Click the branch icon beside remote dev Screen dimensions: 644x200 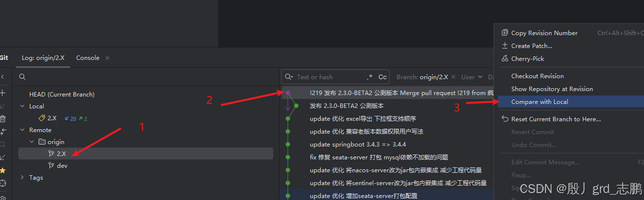pyautogui.click(x=51, y=166)
